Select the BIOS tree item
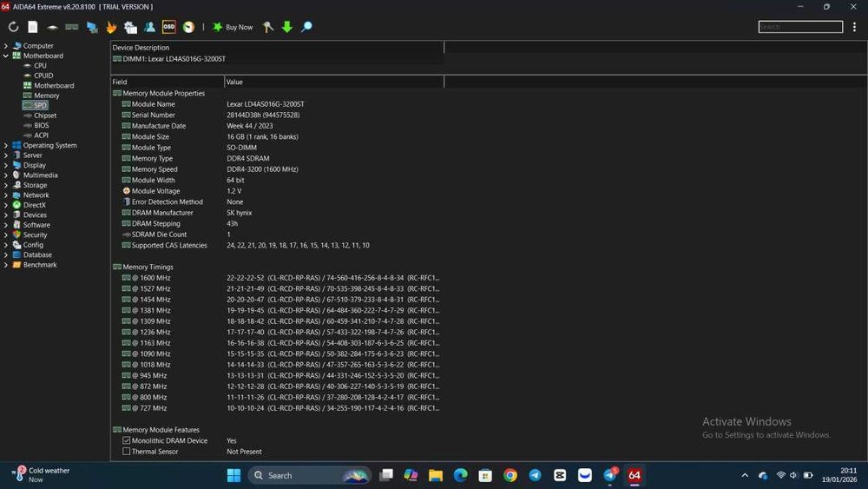The image size is (868, 489). coord(42,125)
